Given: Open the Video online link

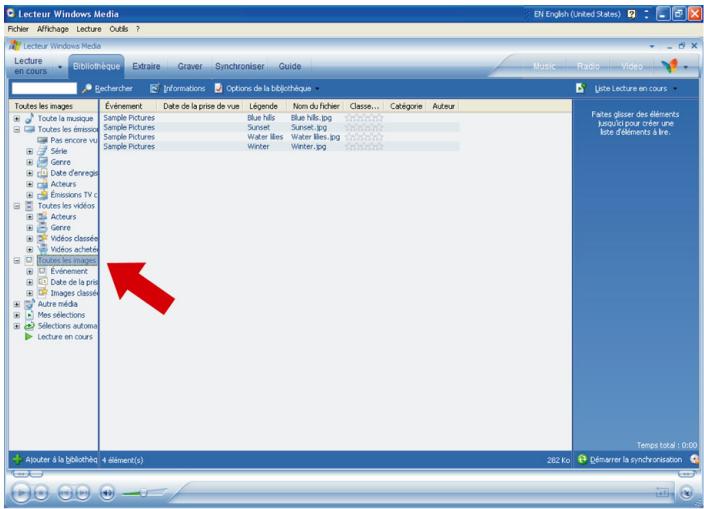Looking at the screenshot, I should tap(632, 66).
